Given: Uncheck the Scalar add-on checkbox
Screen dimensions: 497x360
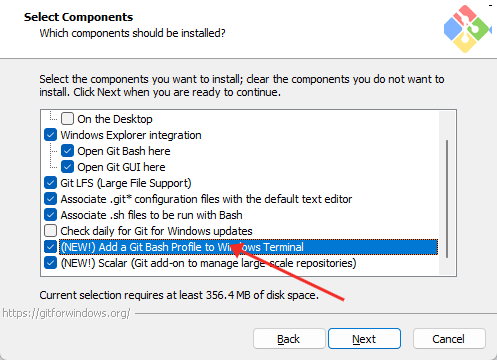Looking at the screenshot, I should point(50,263).
